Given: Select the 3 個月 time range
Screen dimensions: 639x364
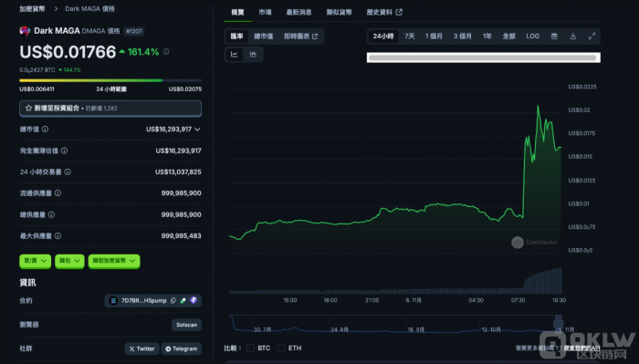Looking at the screenshot, I should pyautogui.click(x=463, y=36).
